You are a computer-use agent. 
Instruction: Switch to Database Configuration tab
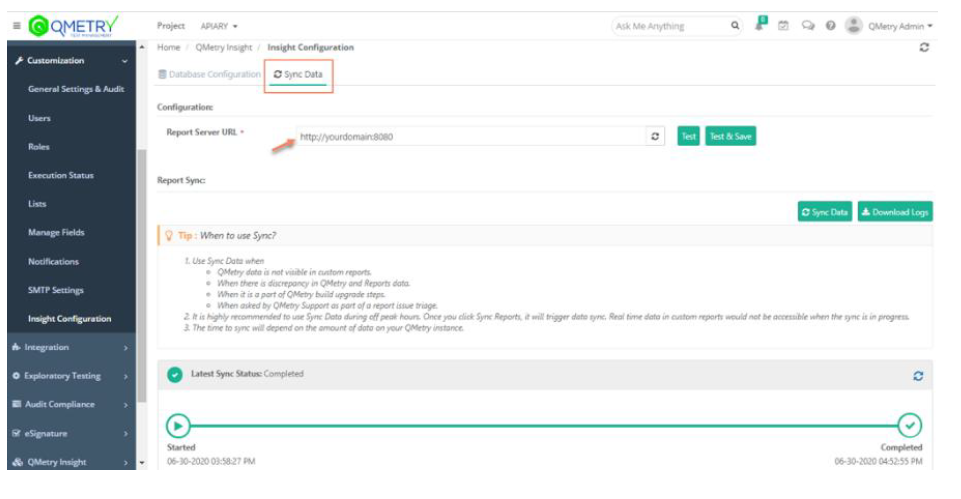(209, 74)
